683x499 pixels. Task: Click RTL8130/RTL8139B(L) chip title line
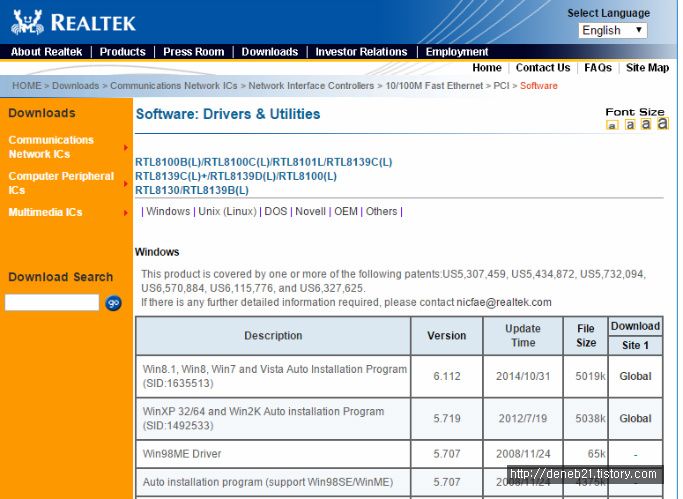point(192,190)
